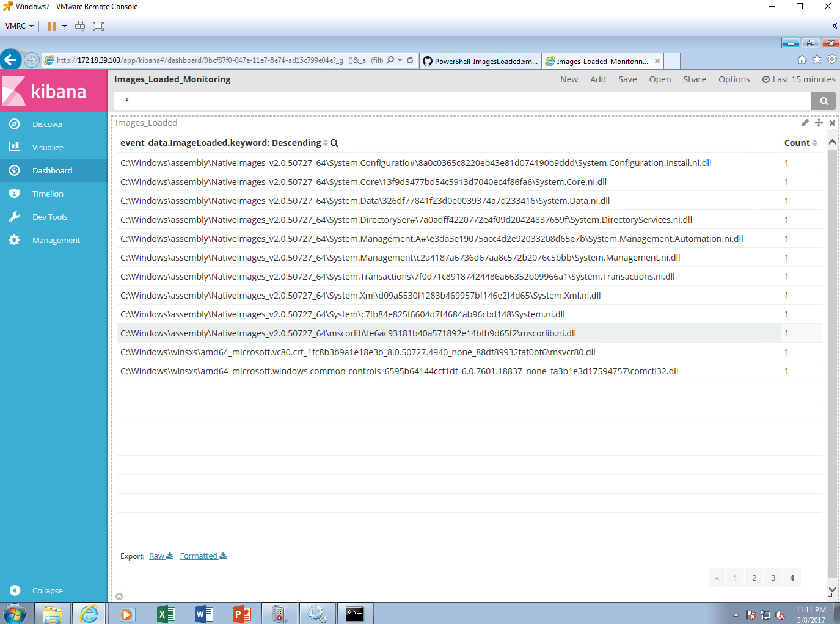Click the browser back arrow button
The height and width of the screenshot is (624, 840).
(x=10, y=60)
